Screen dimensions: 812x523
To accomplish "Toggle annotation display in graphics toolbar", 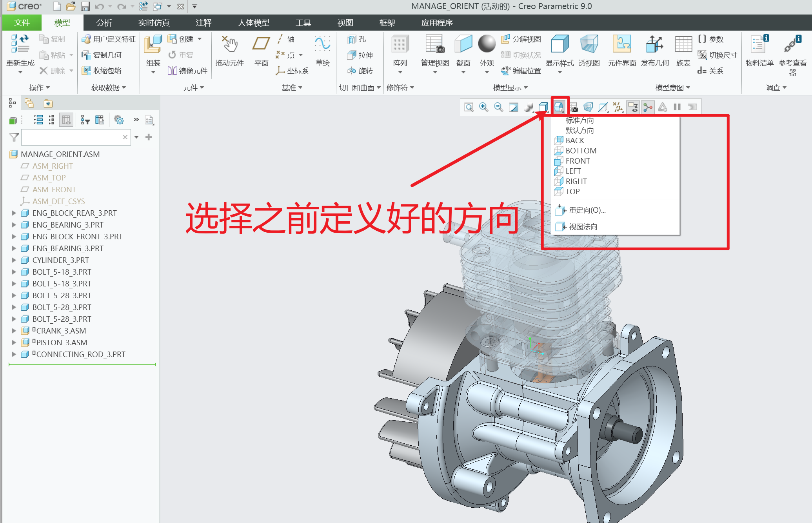I will 633,107.
